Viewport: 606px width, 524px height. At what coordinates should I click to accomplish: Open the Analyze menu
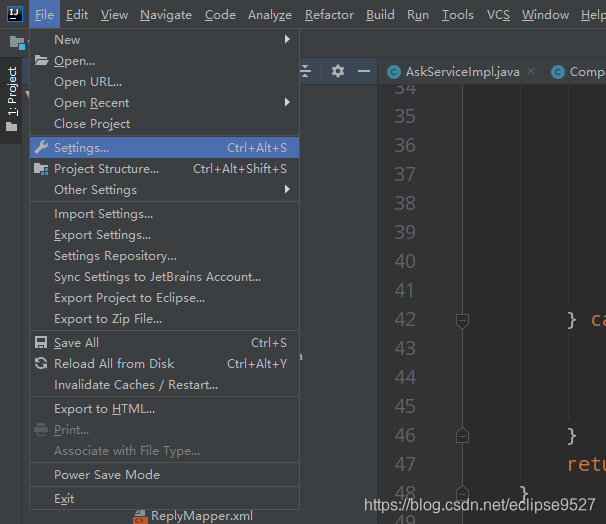coord(270,15)
